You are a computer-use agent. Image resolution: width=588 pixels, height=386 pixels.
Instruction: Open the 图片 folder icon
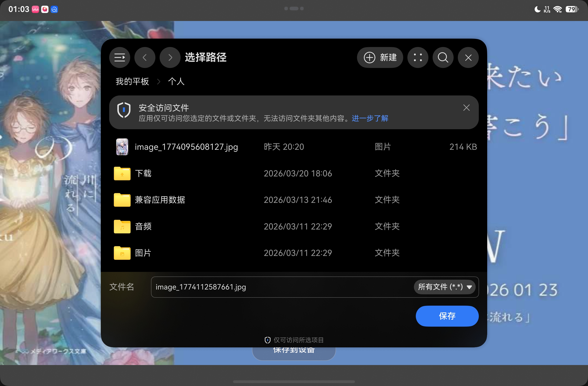122,253
